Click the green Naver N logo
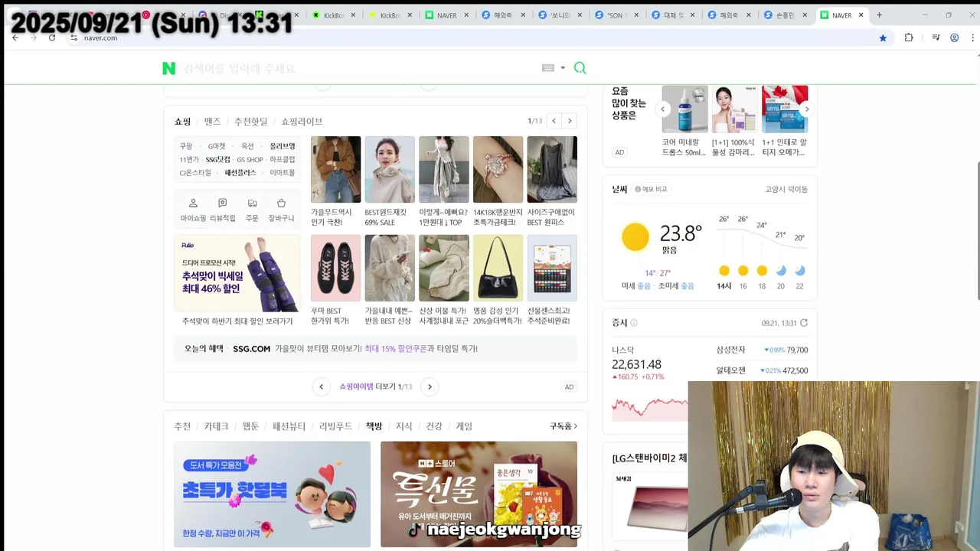The height and width of the screenshot is (551, 980). click(x=169, y=68)
